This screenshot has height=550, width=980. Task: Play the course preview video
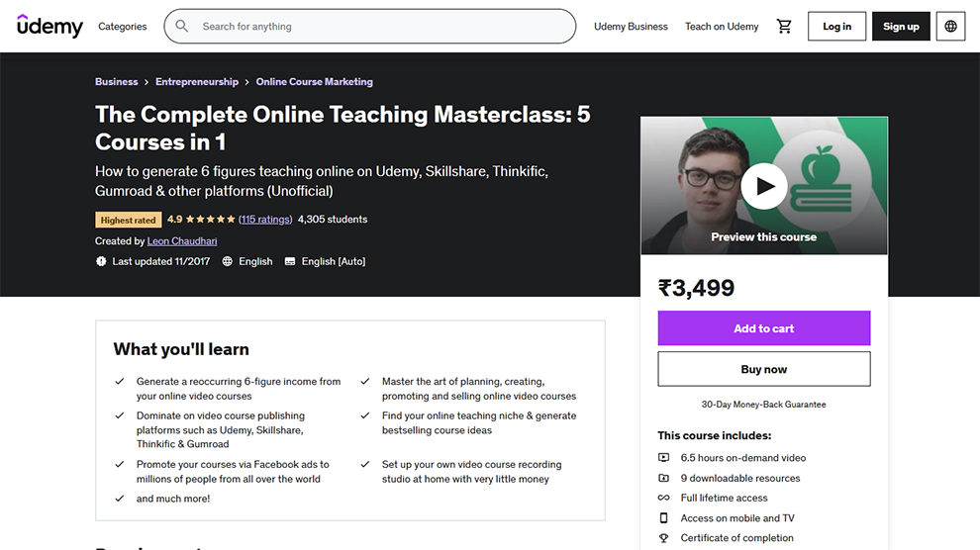click(x=764, y=186)
